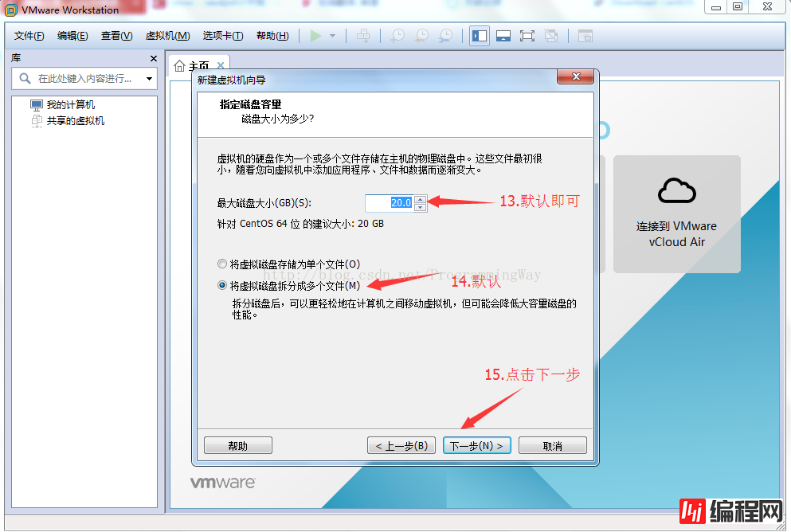Expand the library search filter dropdown
This screenshot has height=532, width=791.
tap(149, 79)
